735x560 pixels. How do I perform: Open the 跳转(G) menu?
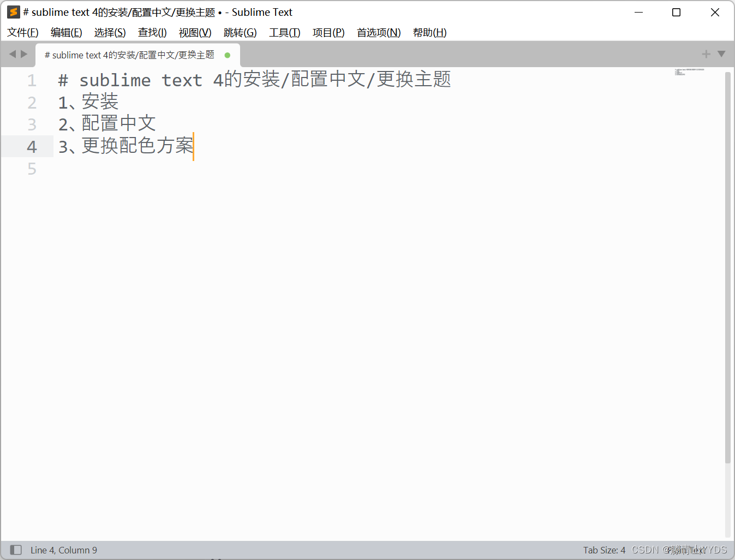coord(241,32)
